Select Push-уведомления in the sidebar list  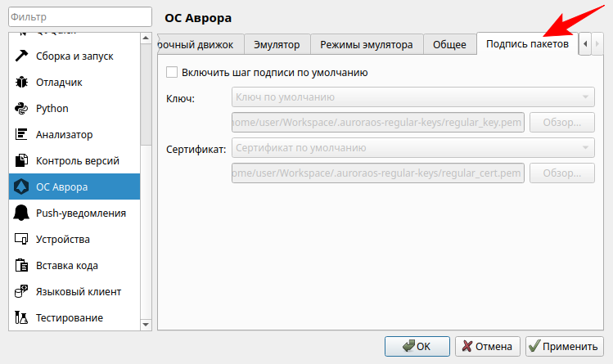[74, 213]
